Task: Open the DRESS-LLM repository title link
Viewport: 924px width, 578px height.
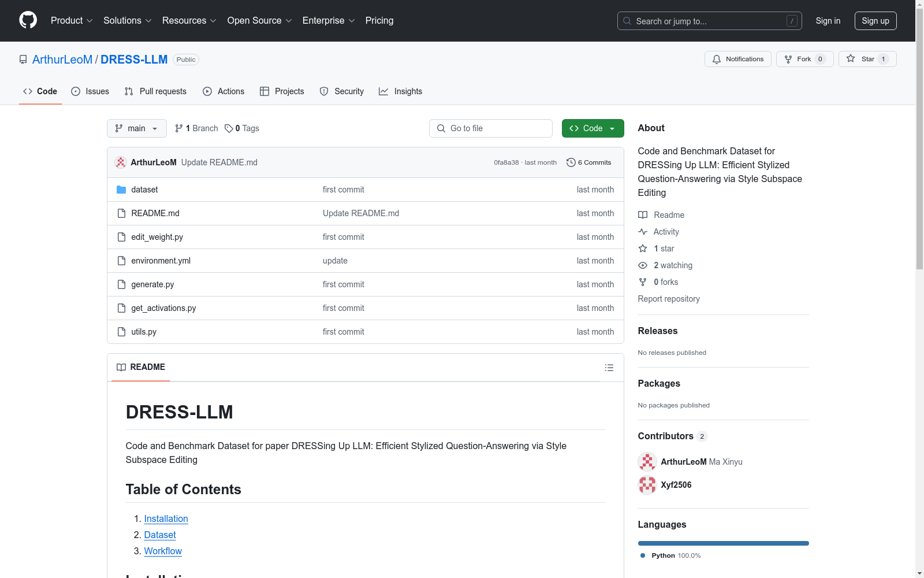Action: pyautogui.click(x=134, y=60)
